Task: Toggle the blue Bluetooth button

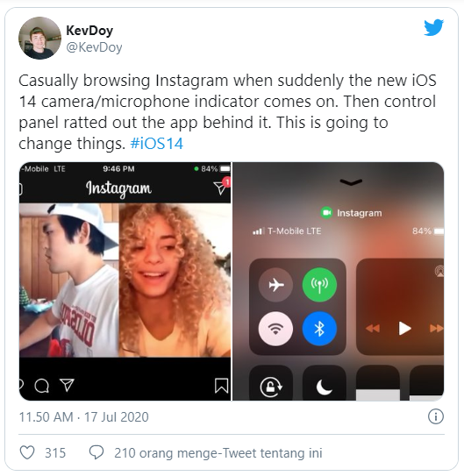Action: tap(319, 329)
